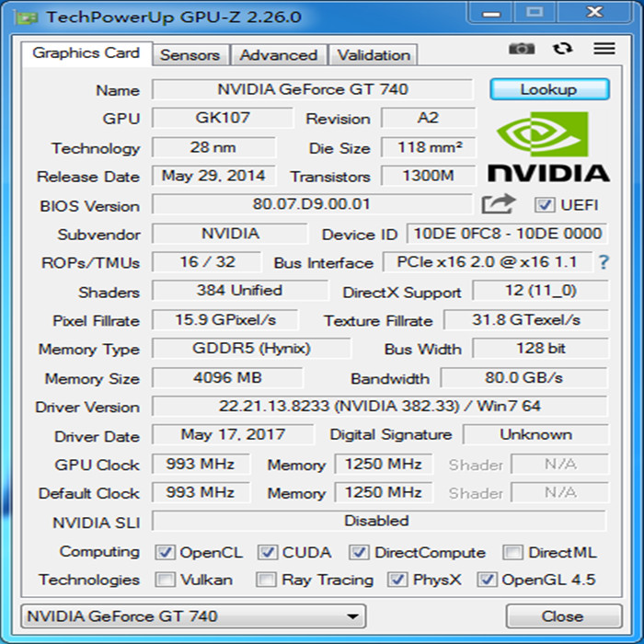The height and width of the screenshot is (644, 644).
Task: Click the BIOS Version field 80.07.D9.00.01
Action: (x=312, y=204)
